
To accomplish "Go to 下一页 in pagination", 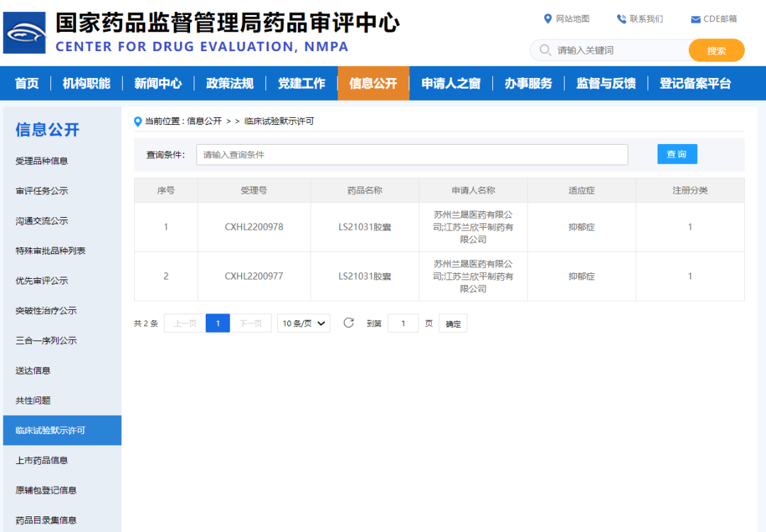I will coord(250,323).
